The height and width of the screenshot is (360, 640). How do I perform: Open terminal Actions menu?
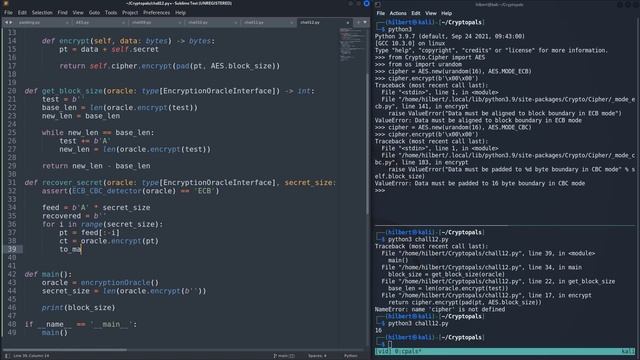(398, 13)
